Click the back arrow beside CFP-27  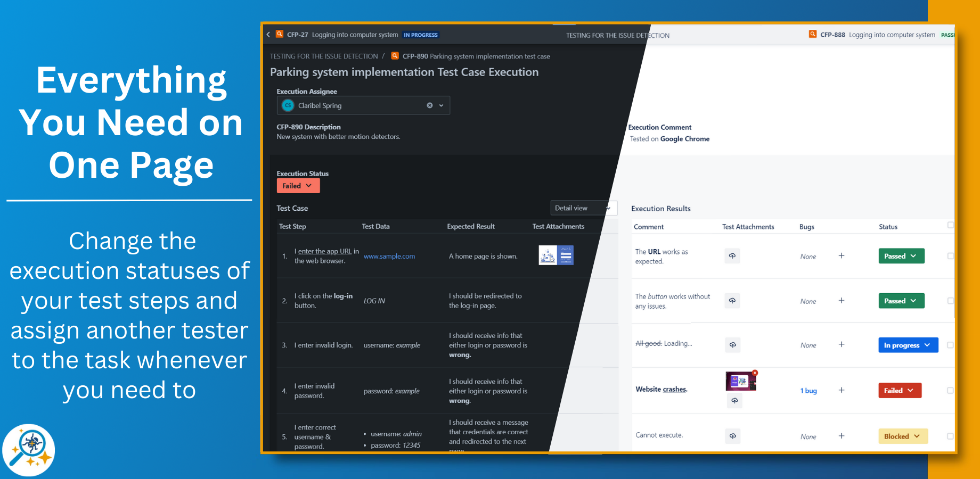click(x=268, y=34)
